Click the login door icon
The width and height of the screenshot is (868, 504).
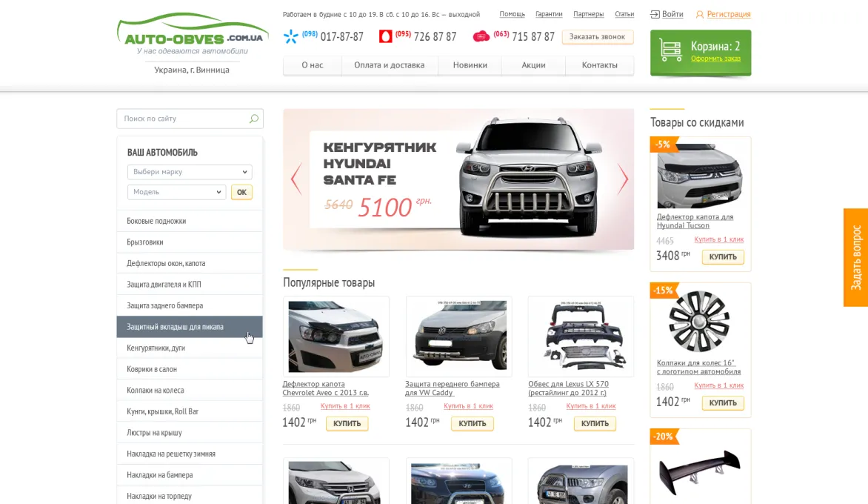tap(655, 14)
